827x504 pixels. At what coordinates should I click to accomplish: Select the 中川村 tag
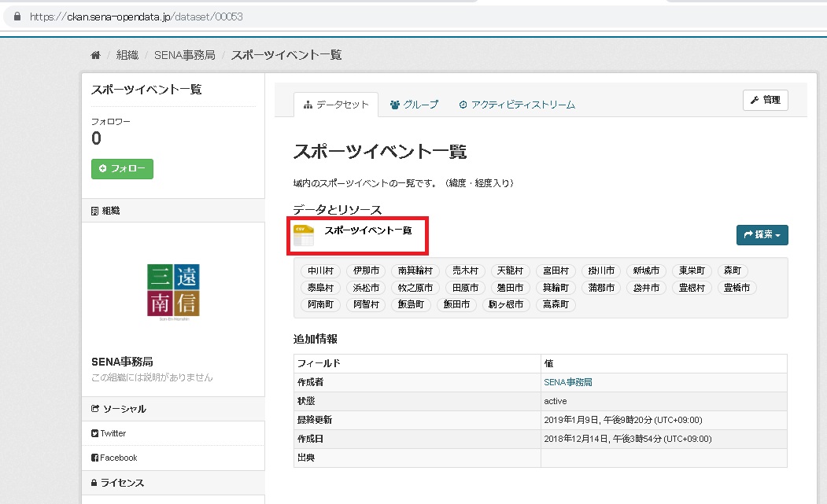coord(319,270)
